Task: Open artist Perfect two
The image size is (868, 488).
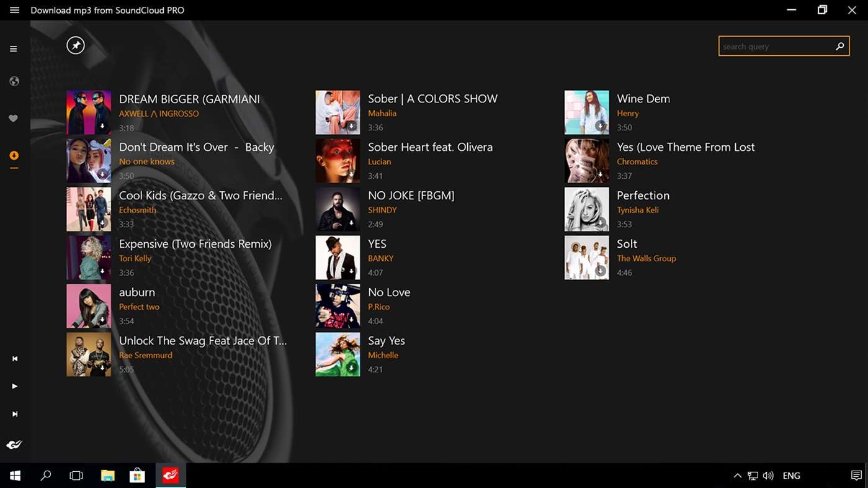Action: click(139, 307)
